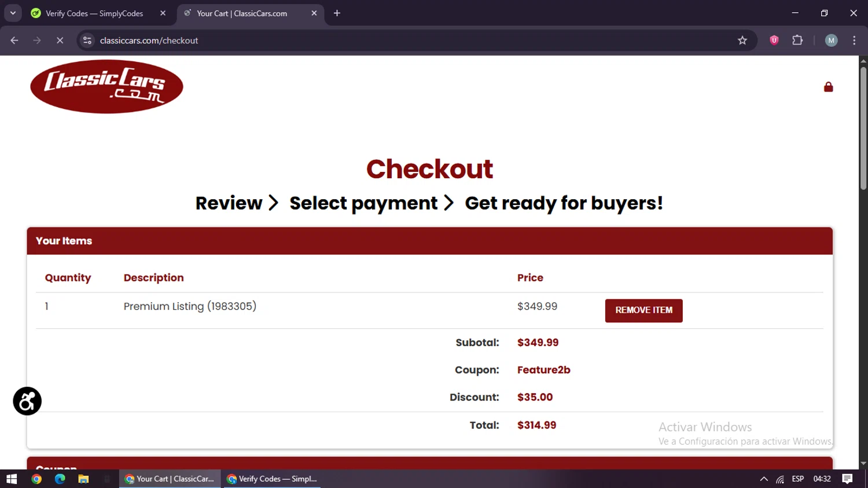Screen dimensions: 868x488
Task: Close the Your Cart ClassicCars.com tab
Action: pos(314,13)
